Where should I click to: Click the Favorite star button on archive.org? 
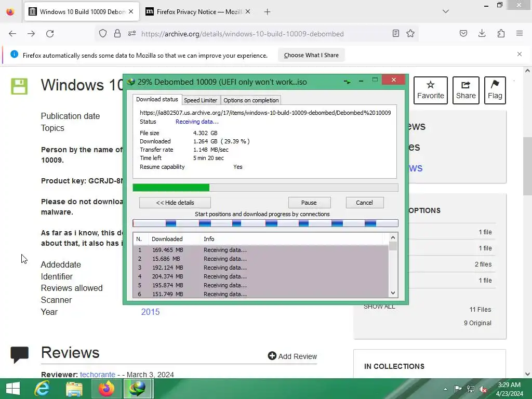[x=431, y=90]
